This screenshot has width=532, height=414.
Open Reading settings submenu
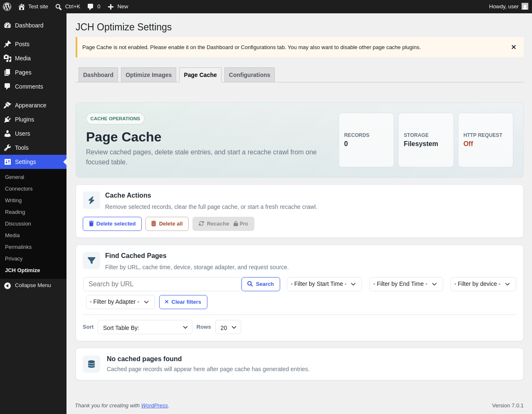pos(15,212)
